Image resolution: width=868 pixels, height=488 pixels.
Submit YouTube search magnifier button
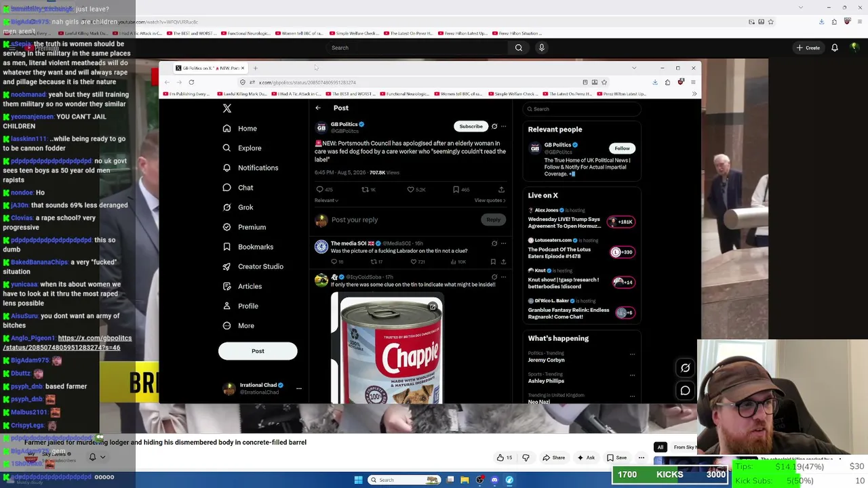[519, 48]
